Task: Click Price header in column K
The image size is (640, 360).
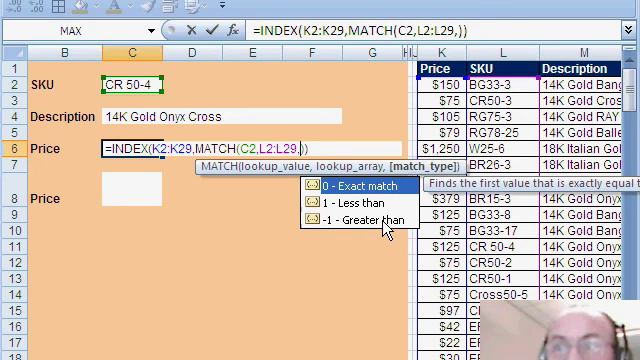Action: (x=442, y=69)
